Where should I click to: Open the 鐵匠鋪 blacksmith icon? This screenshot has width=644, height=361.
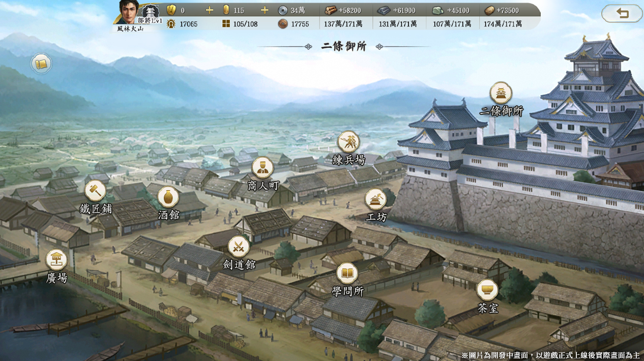(95, 191)
